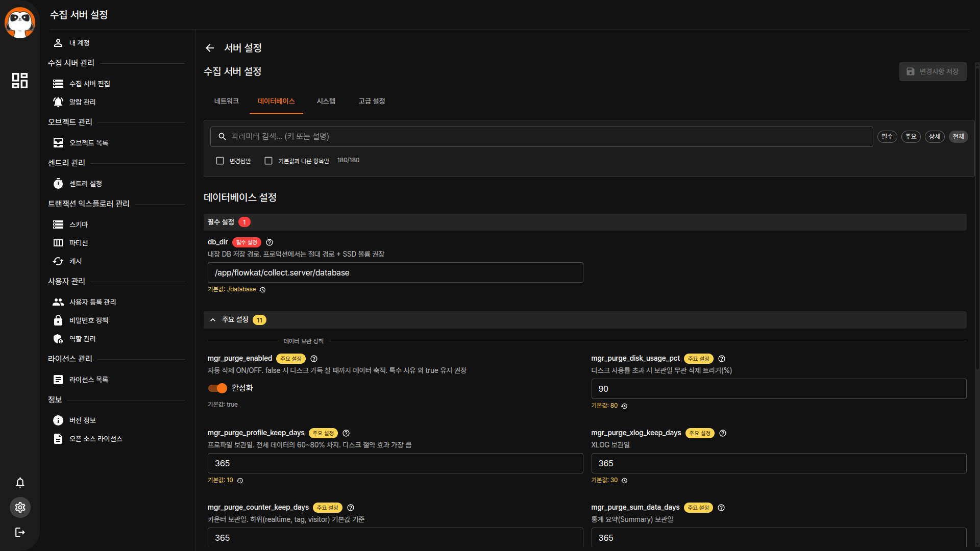The width and height of the screenshot is (980, 551).
Task: Reset db_dir to default via restore icon
Action: coord(262,290)
